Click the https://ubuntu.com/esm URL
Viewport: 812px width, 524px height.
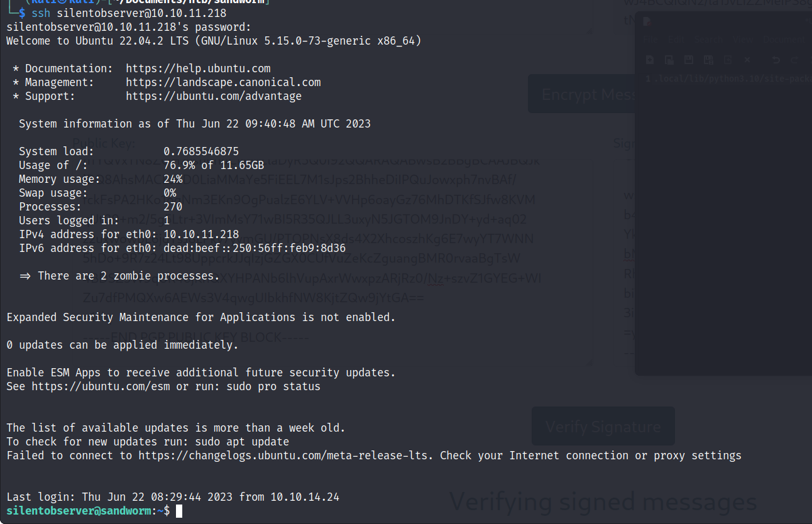[101, 386]
